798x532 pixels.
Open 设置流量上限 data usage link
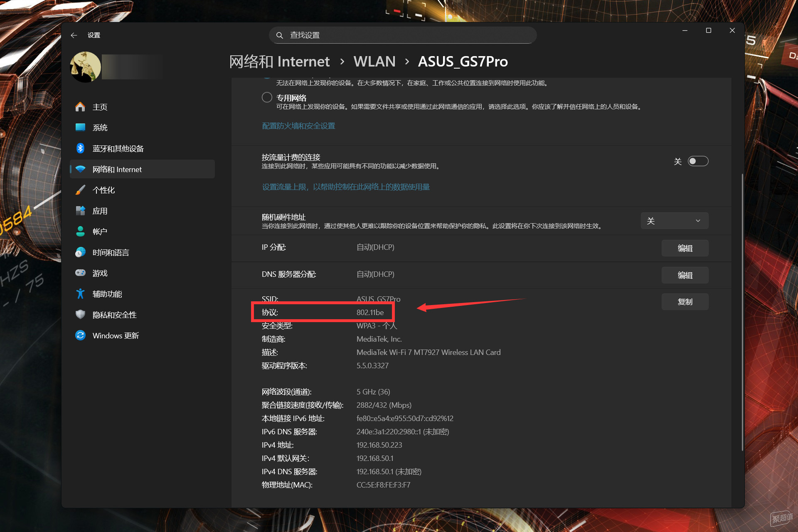coord(346,187)
